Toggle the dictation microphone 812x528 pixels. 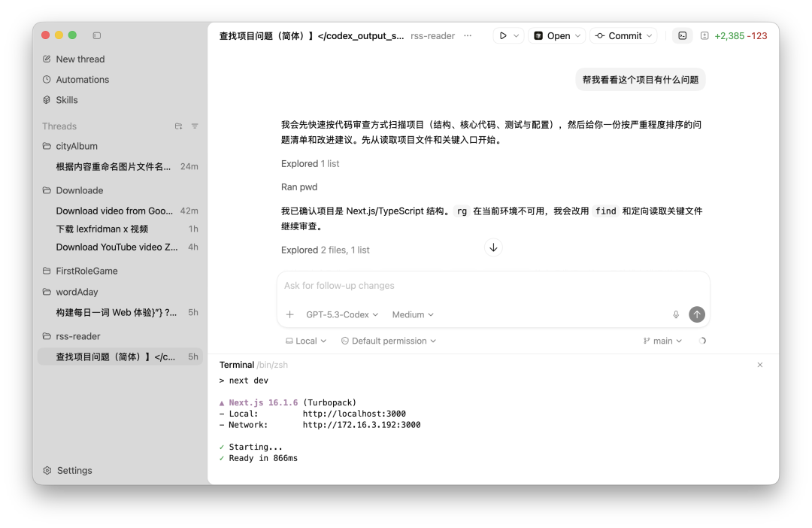[675, 314]
